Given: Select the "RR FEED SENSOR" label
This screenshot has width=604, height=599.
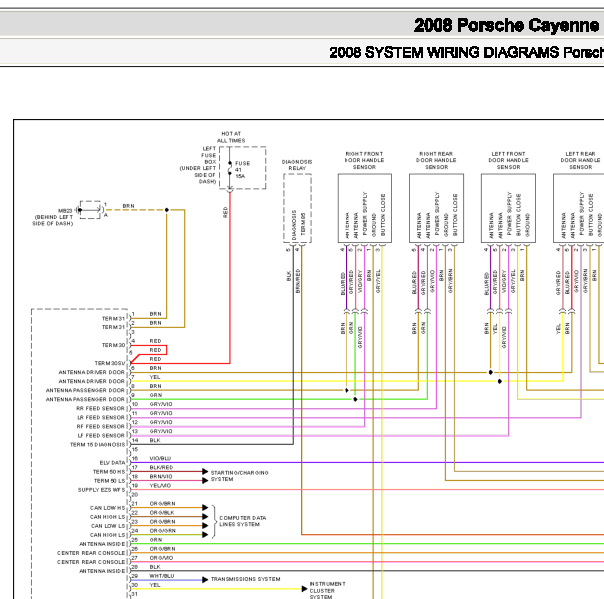Looking at the screenshot, I should 100,408.
